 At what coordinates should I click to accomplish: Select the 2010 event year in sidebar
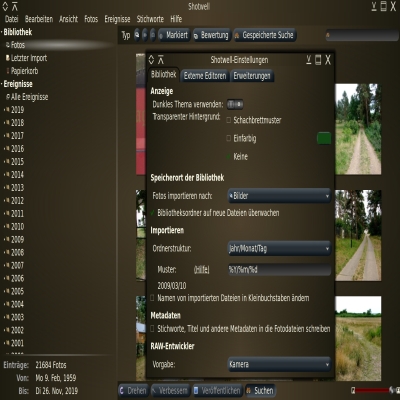coord(17,227)
